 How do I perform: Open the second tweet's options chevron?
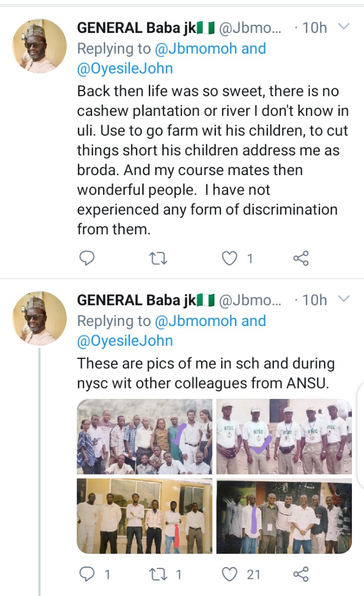[x=344, y=299]
